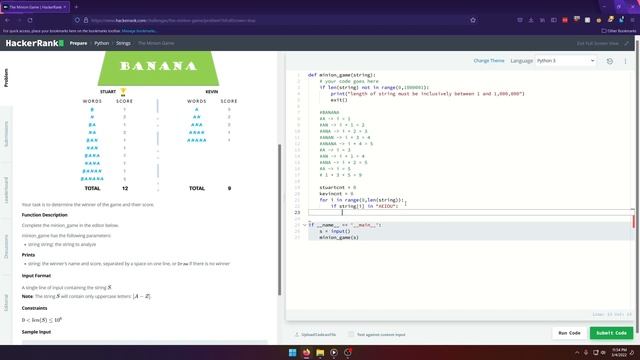Click 'minion_game(s)' code line
The image size is (640, 360).
point(339,238)
